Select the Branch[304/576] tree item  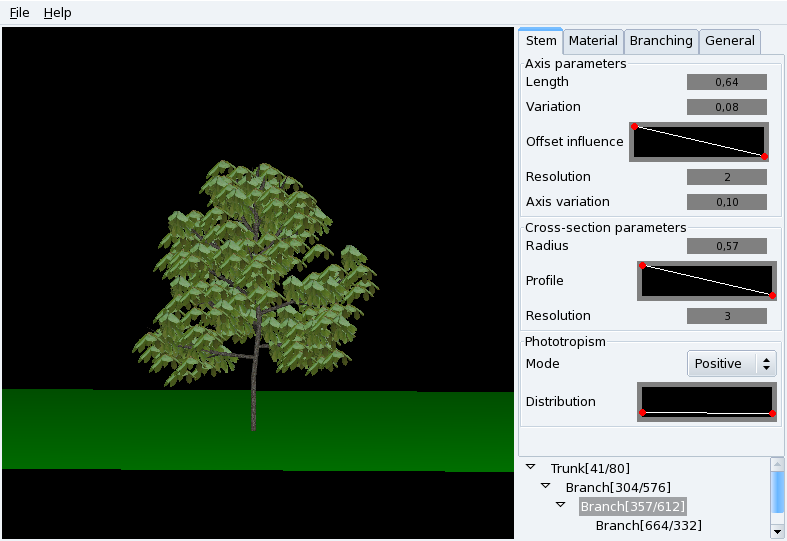pos(618,488)
